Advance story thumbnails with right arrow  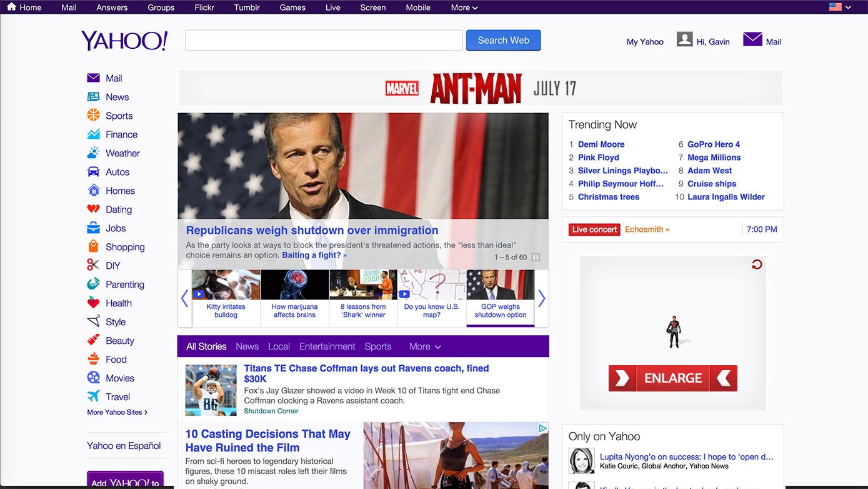pos(542,298)
